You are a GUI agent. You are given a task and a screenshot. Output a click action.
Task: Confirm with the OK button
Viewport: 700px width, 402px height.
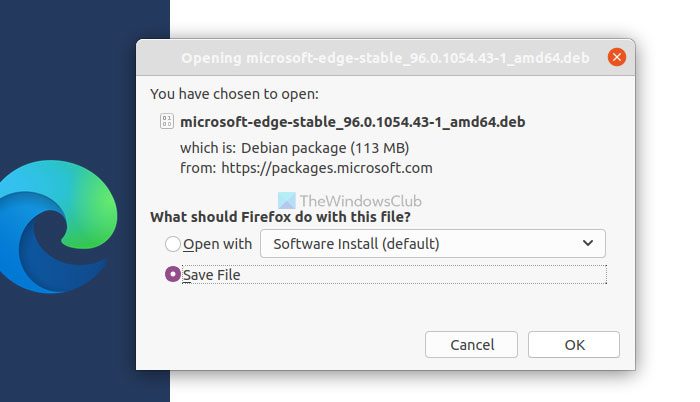[574, 344]
